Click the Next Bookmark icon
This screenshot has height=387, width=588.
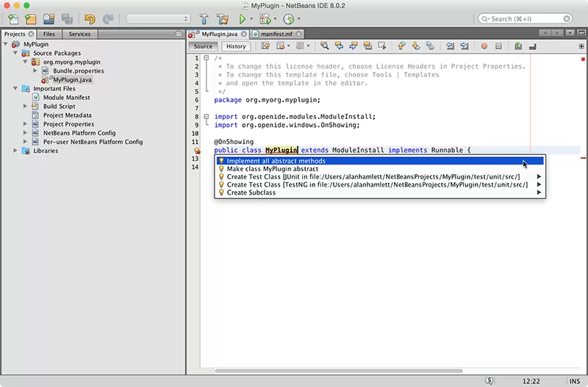416,46
